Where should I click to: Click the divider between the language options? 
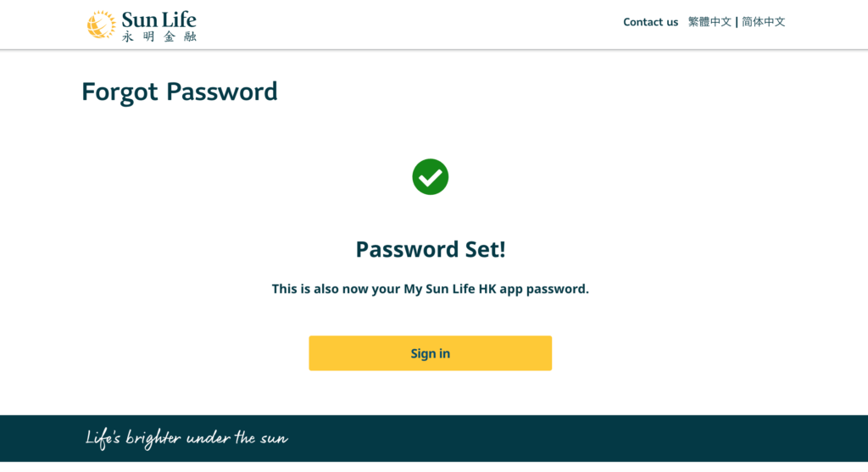[x=737, y=21]
